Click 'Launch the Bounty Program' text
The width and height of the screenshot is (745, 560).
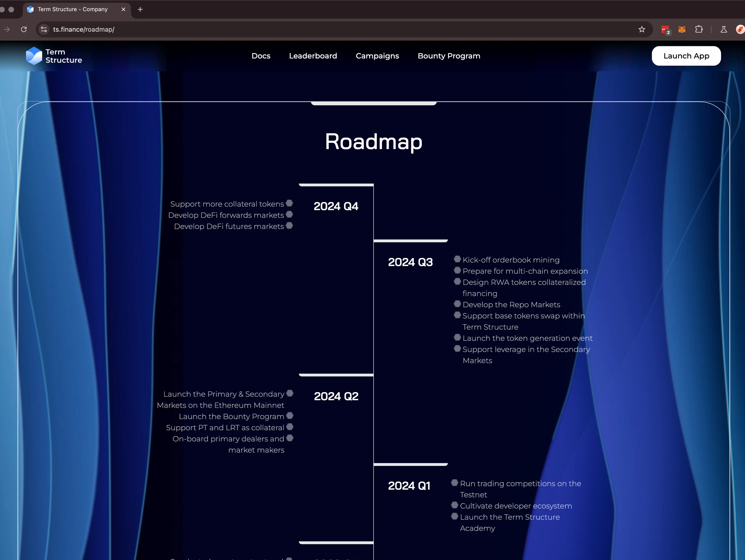click(231, 417)
